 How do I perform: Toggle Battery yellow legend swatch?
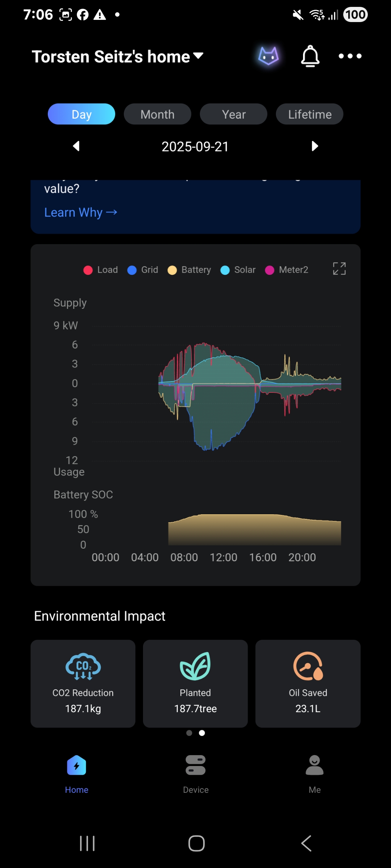tap(172, 270)
